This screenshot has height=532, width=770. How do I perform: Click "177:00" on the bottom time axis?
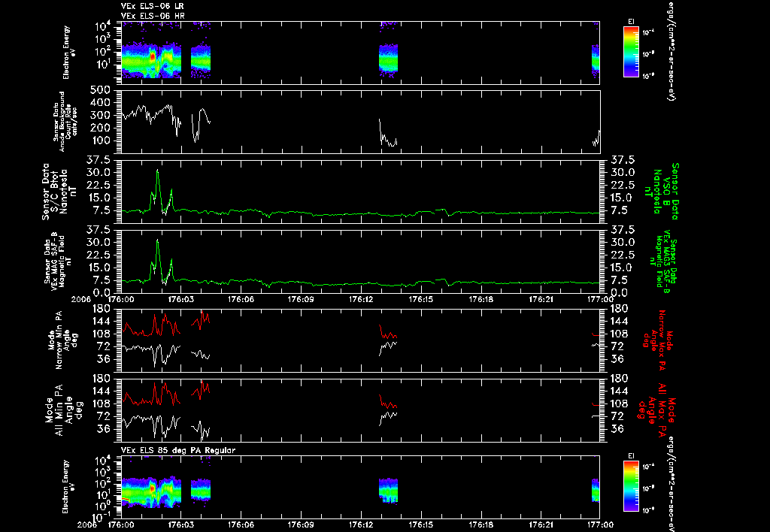[x=600, y=524]
